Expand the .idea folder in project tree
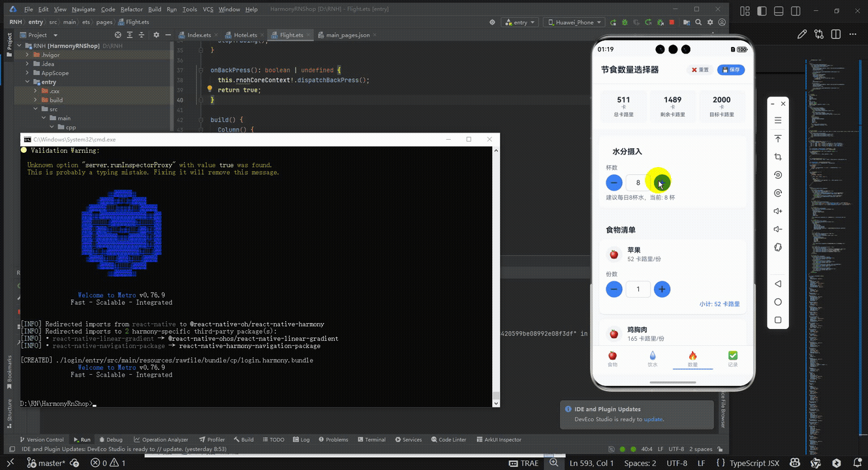The image size is (868, 470). click(x=27, y=64)
